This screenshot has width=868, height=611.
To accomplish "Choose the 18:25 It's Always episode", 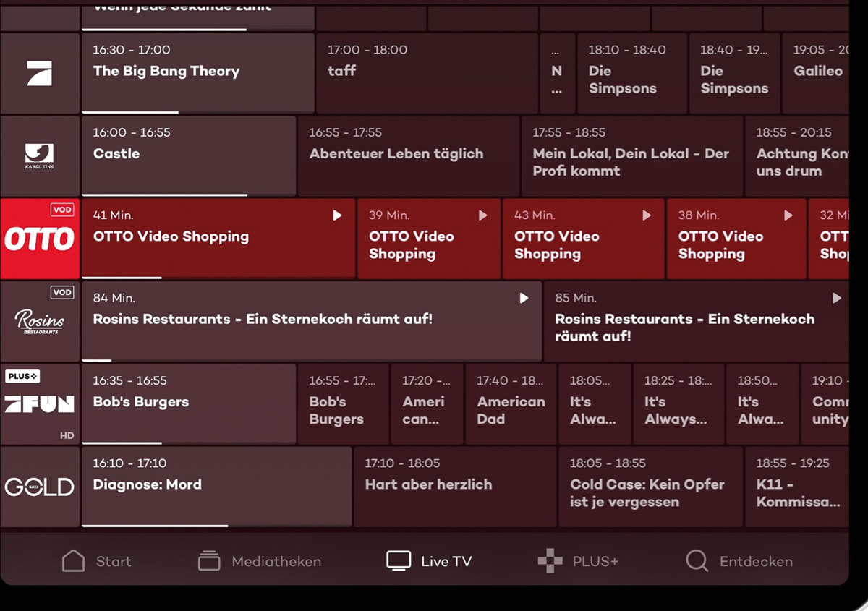I will [678, 403].
